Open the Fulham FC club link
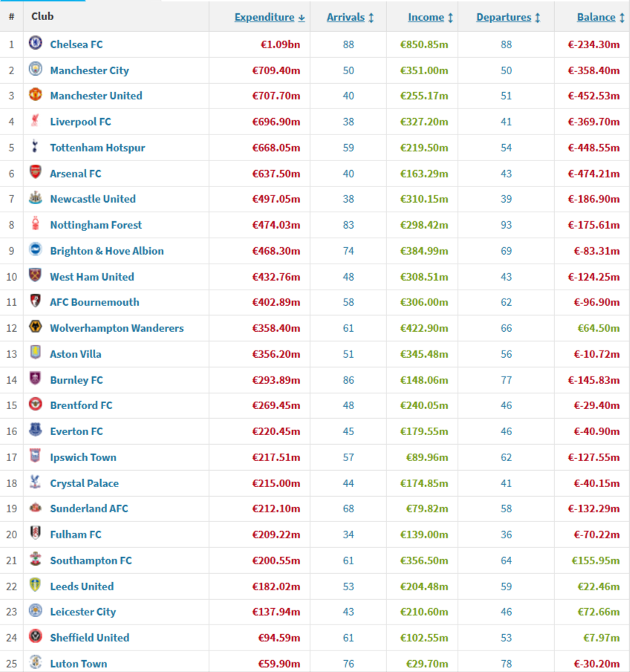Viewport: 630px width, 672px height. 76,535
